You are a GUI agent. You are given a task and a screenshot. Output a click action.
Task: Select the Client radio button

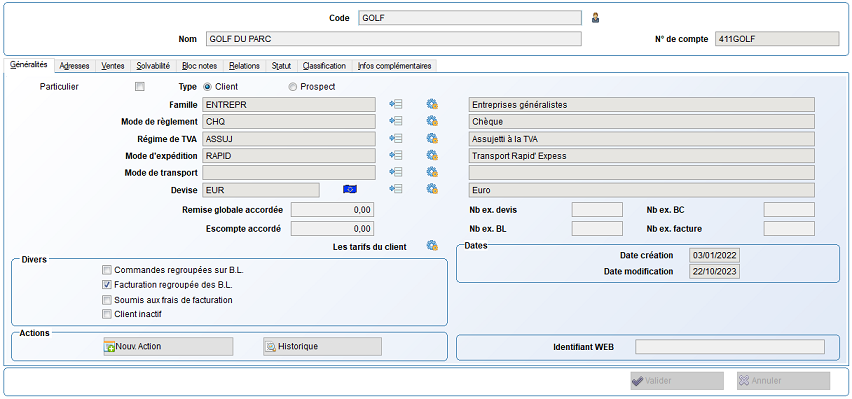(x=207, y=86)
